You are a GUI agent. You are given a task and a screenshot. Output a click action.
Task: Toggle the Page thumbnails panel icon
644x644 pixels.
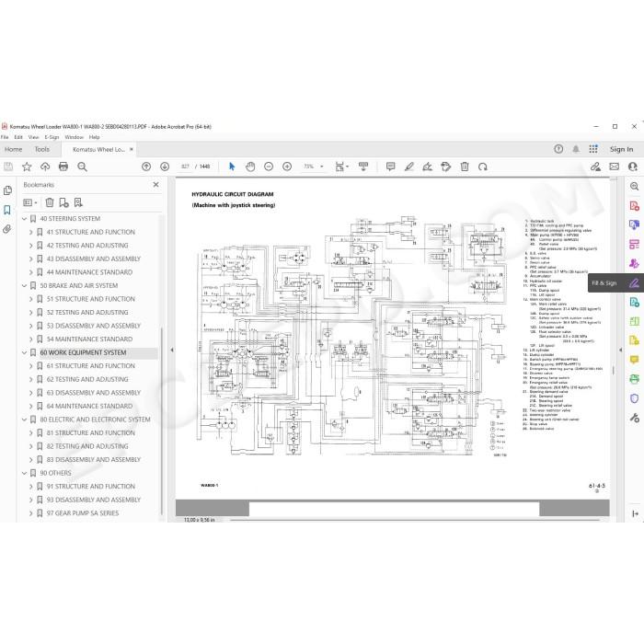pos(7,190)
